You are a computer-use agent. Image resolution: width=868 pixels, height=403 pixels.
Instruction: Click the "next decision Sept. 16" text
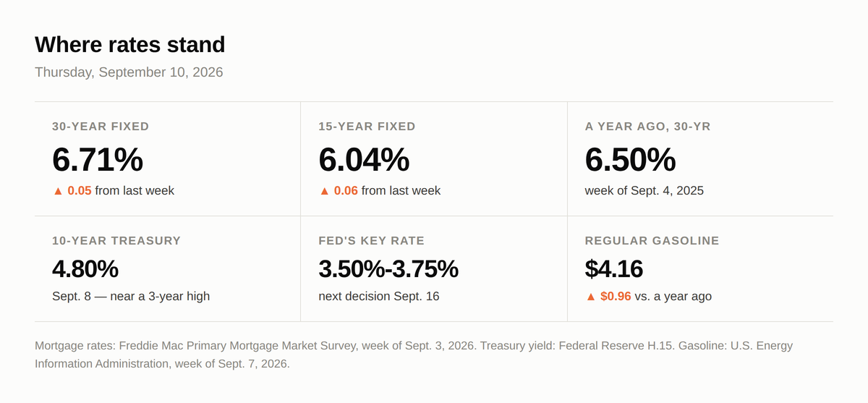click(379, 297)
